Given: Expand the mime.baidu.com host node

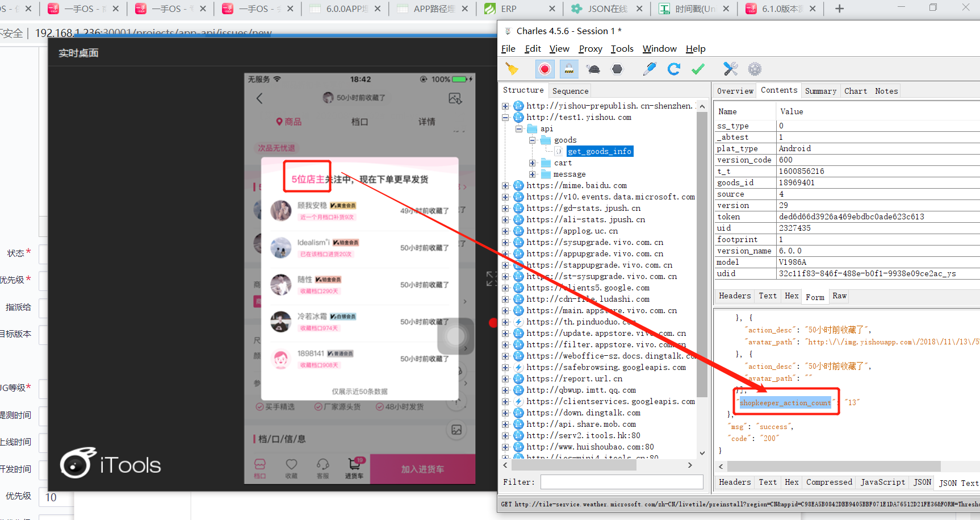Looking at the screenshot, I should pyautogui.click(x=505, y=186).
